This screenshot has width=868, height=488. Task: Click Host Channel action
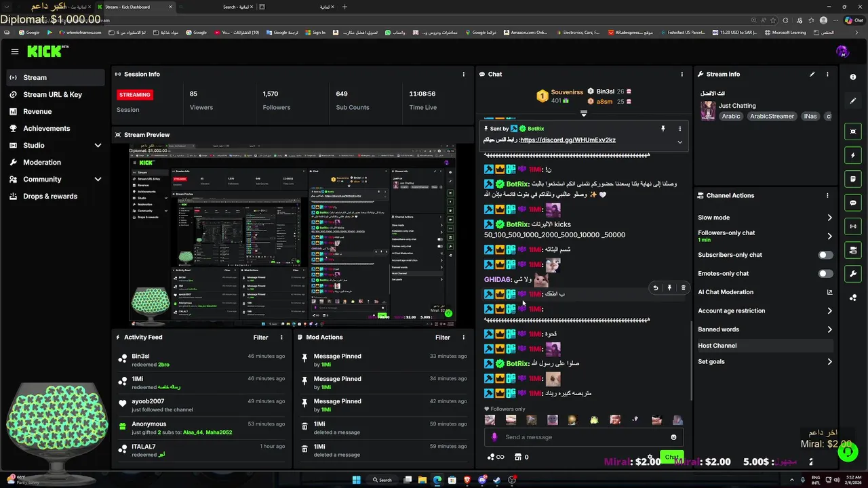tap(765, 346)
